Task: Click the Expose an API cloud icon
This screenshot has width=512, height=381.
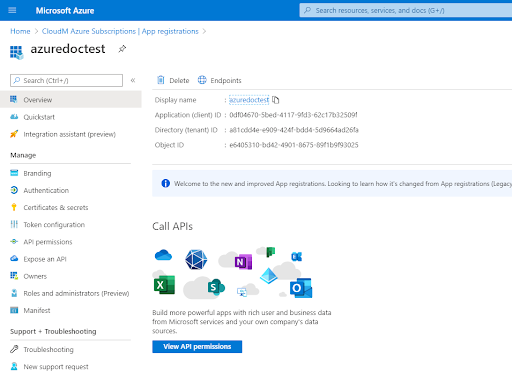Action: (14, 258)
